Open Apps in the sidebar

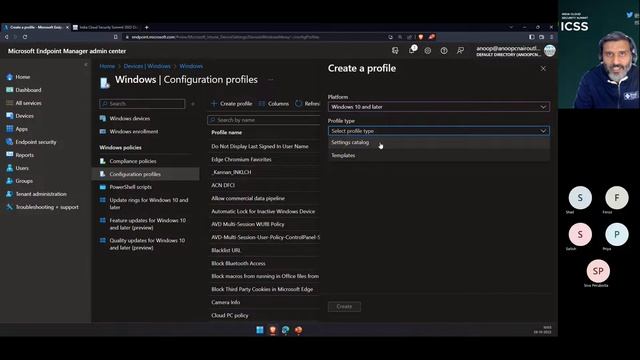pyautogui.click(x=21, y=129)
